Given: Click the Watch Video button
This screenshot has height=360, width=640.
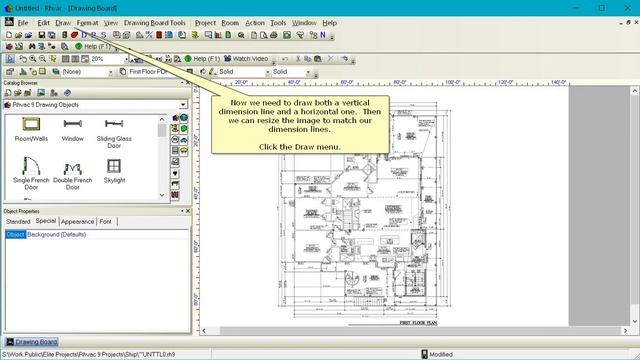Looking at the screenshot, I should coord(246,59).
